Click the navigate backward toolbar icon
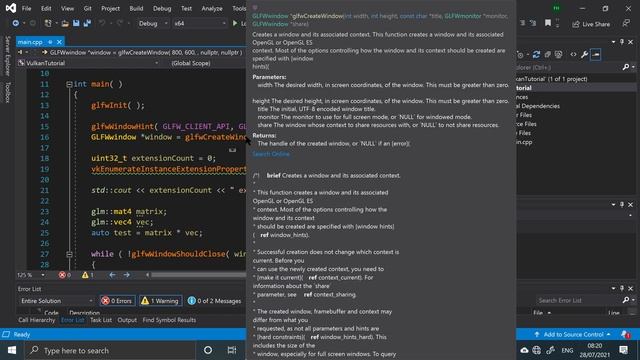Viewport: 640px width, 360px height. (16, 23)
